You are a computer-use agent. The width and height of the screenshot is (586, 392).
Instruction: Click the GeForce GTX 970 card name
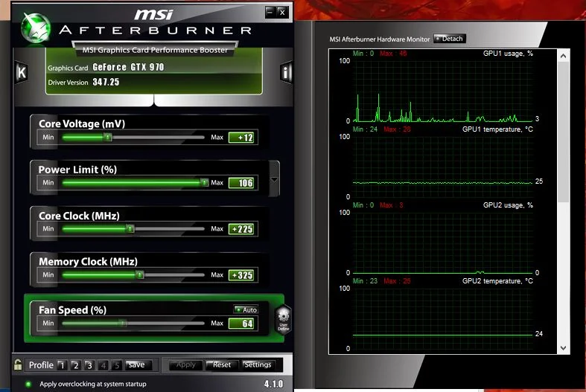pos(128,67)
